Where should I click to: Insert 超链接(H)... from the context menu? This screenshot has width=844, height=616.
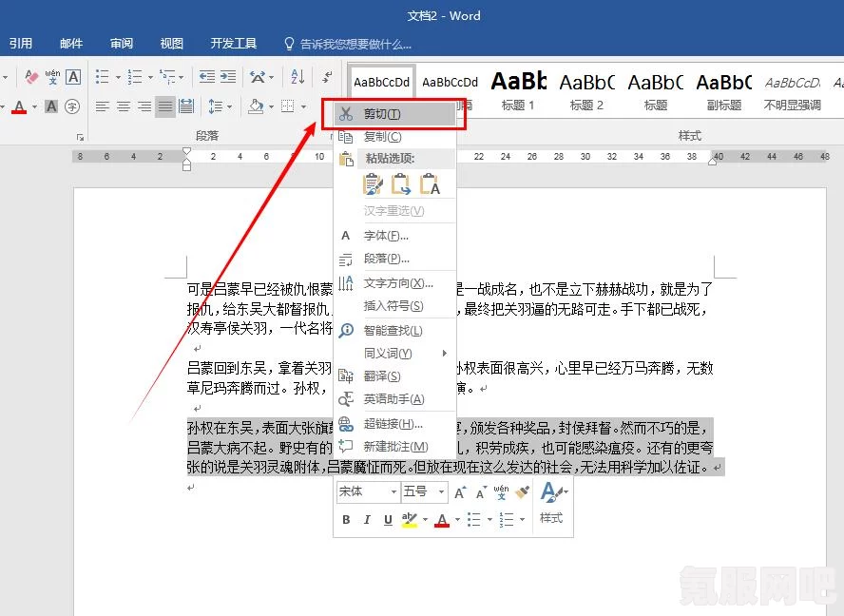click(x=395, y=424)
